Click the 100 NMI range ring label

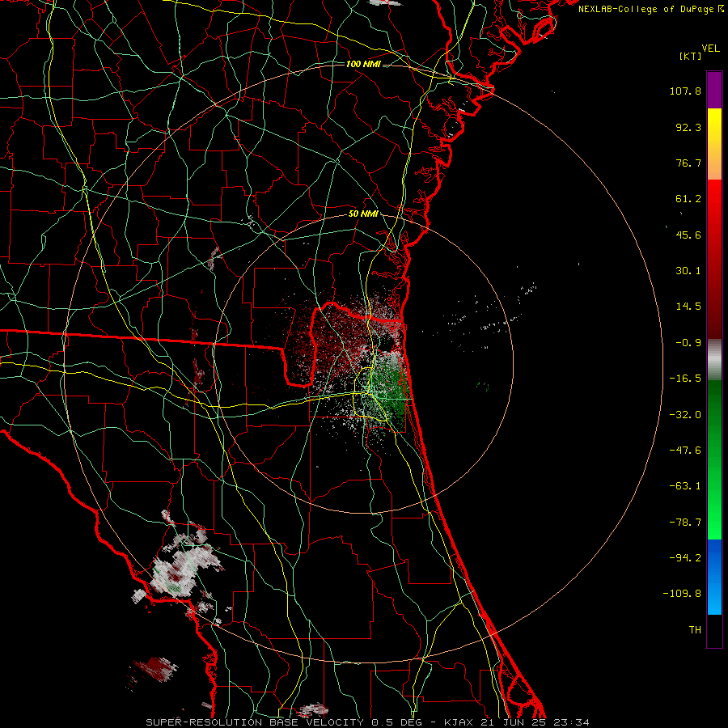point(363,64)
